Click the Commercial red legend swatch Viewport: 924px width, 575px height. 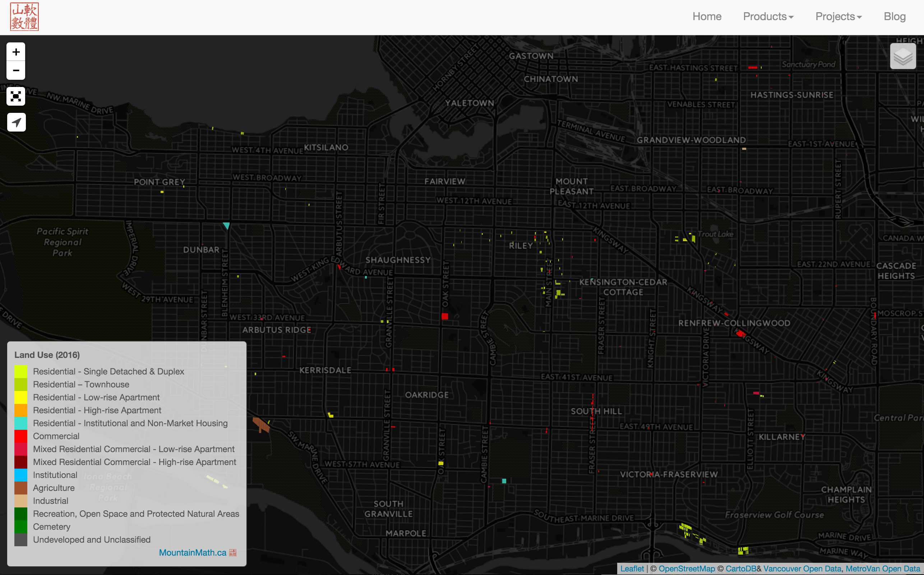21,436
